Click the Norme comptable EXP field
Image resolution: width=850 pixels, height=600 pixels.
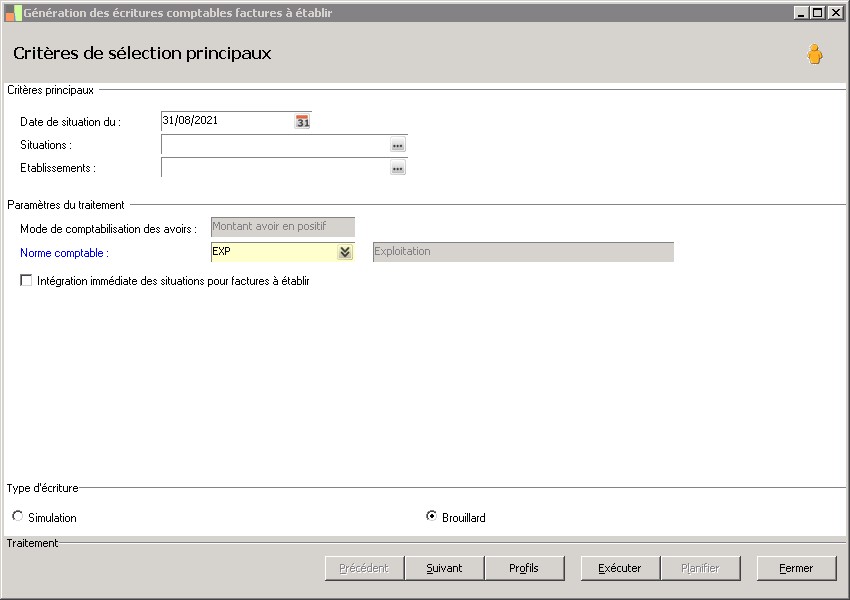click(272, 252)
